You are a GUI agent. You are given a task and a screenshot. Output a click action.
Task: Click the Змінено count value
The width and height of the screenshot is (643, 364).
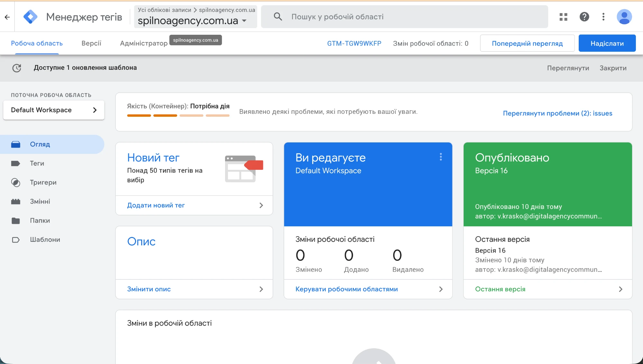[x=300, y=255]
